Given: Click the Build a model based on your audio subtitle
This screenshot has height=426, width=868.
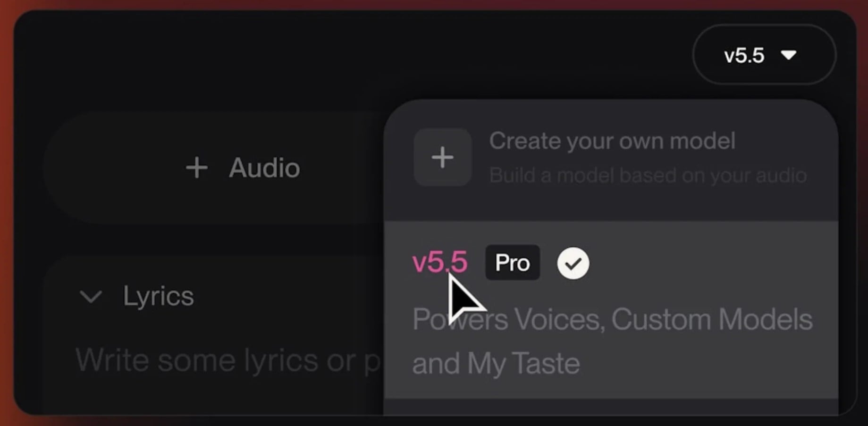Looking at the screenshot, I should (x=648, y=176).
